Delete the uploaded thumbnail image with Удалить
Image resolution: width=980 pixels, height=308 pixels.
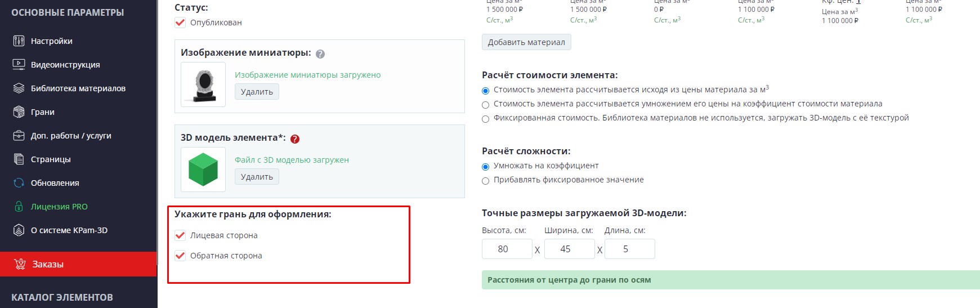pos(257,92)
